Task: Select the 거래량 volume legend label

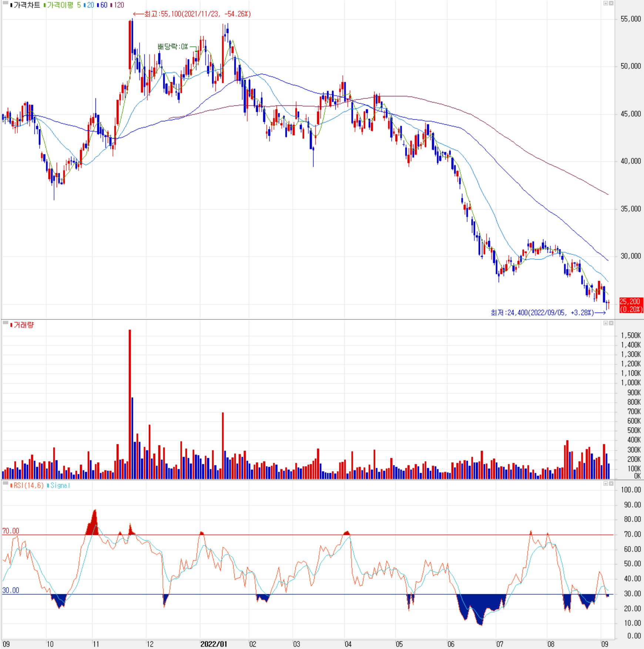Action: tap(22, 325)
